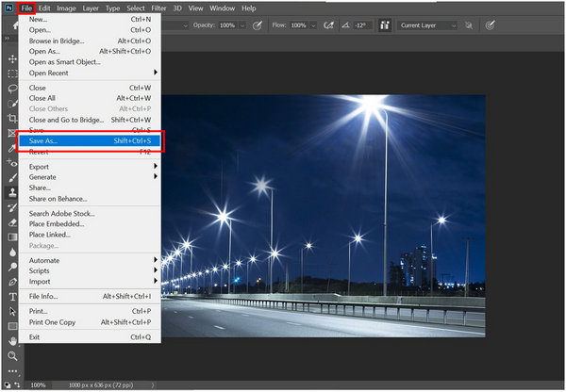This screenshot has width=566, height=392.
Task: Expand the status bar document info arrow
Action: pos(153,385)
